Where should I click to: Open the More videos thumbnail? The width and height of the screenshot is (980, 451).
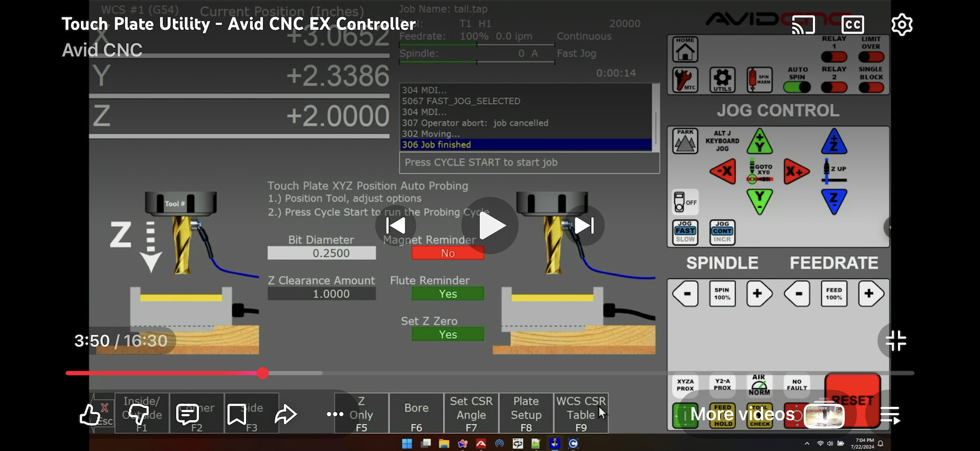(824, 415)
